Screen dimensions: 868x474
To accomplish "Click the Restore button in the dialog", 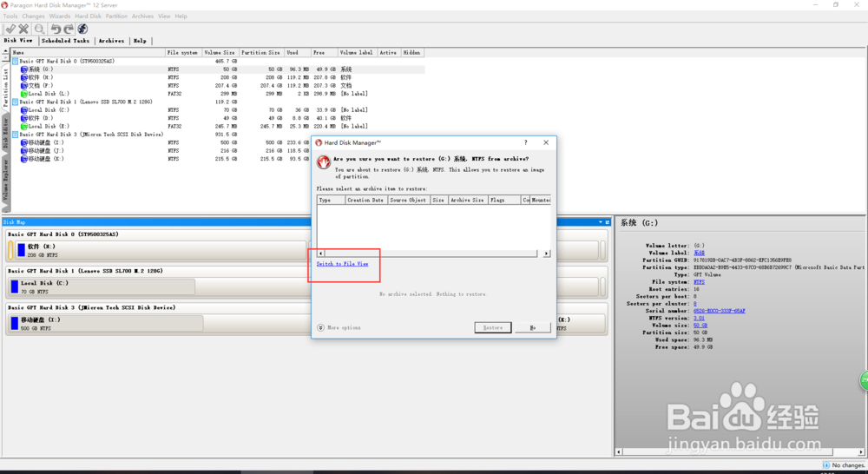I will click(x=493, y=328).
